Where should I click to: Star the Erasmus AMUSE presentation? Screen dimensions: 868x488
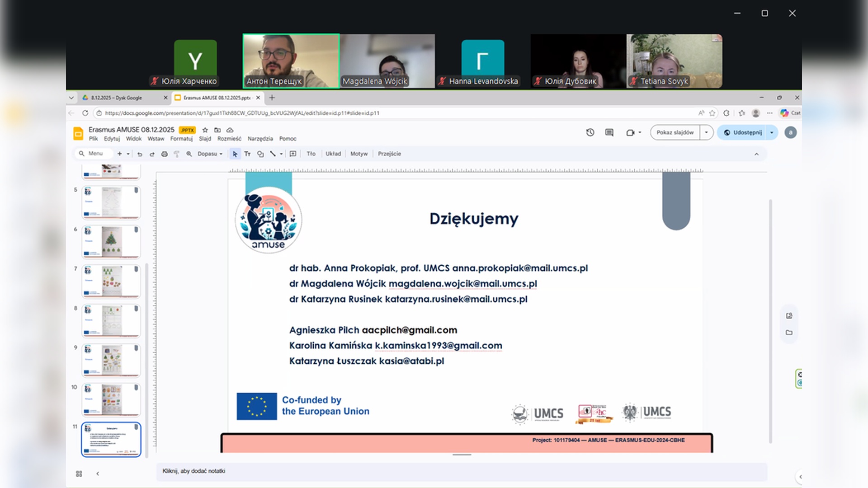point(205,130)
